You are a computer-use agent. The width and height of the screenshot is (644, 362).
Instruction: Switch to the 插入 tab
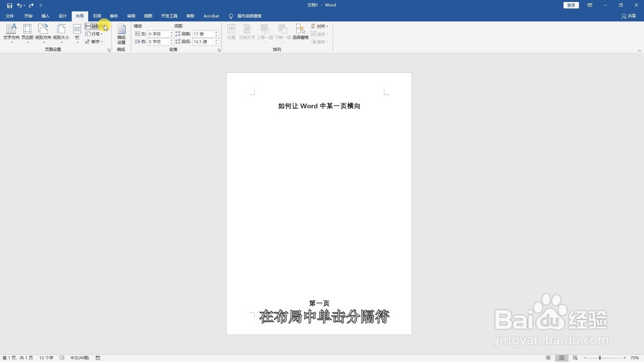[45, 16]
